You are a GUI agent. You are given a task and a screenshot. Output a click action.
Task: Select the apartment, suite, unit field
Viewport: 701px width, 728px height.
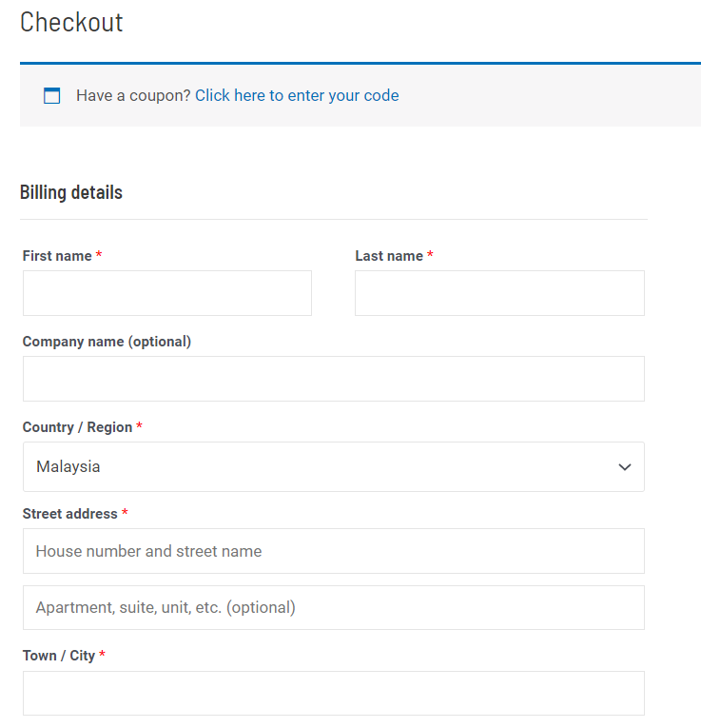point(333,607)
